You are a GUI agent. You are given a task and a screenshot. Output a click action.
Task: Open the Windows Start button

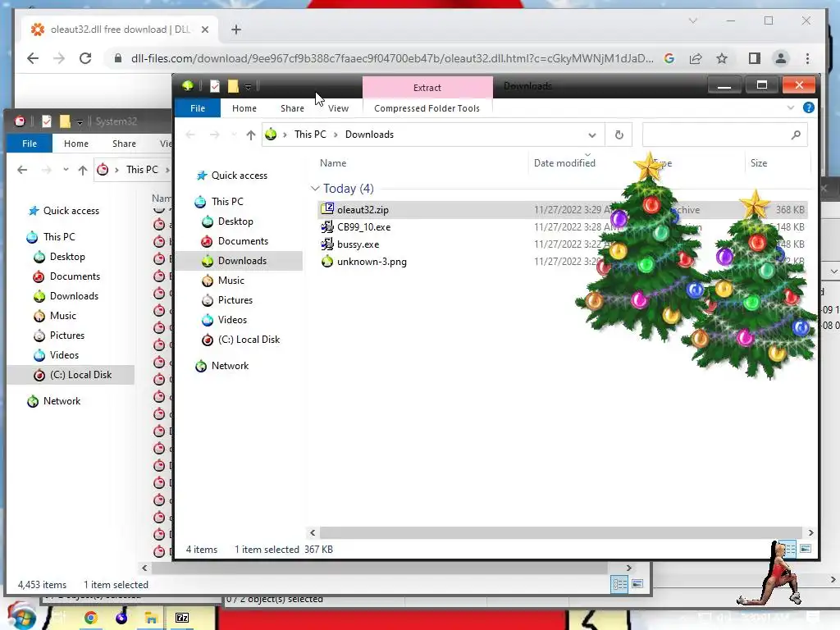point(21,617)
